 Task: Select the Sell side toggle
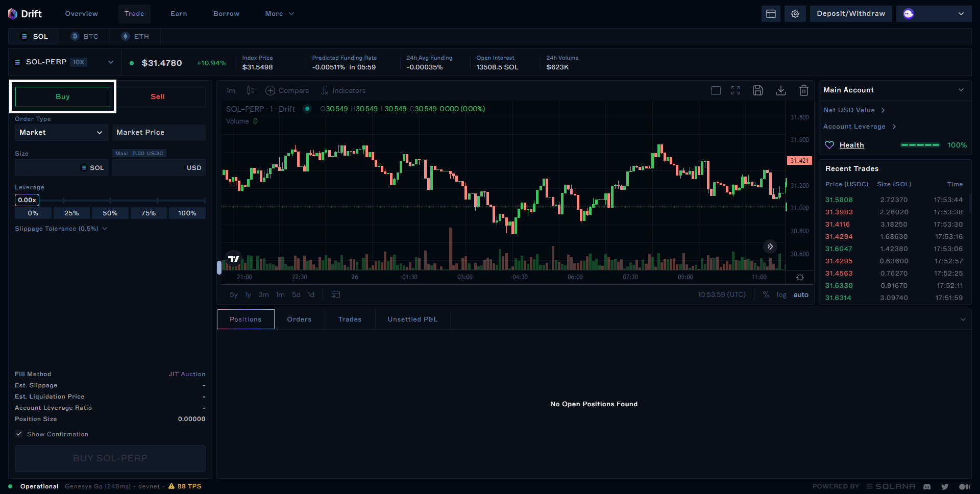[x=158, y=96]
